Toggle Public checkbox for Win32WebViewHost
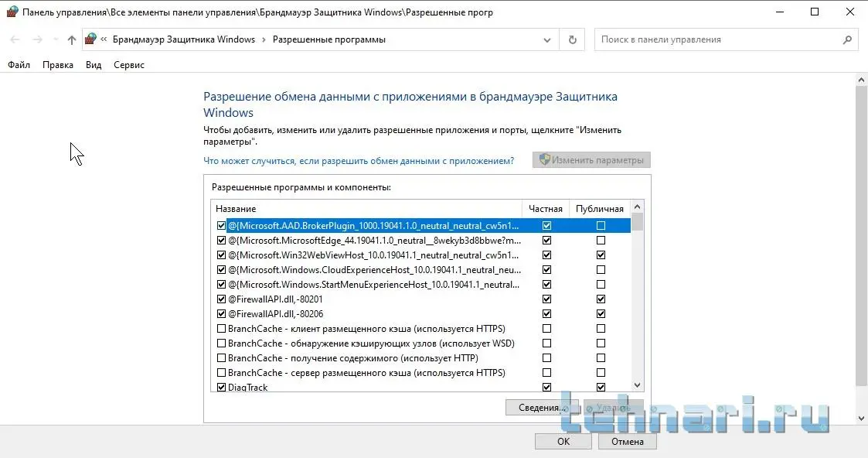The width and height of the screenshot is (868, 458). [x=601, y=255]
